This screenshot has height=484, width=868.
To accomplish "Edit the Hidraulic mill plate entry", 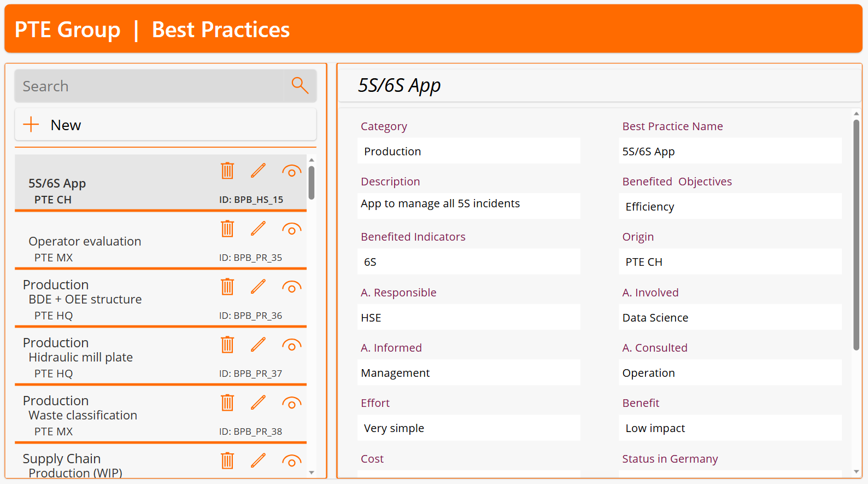I will [258, 345].
